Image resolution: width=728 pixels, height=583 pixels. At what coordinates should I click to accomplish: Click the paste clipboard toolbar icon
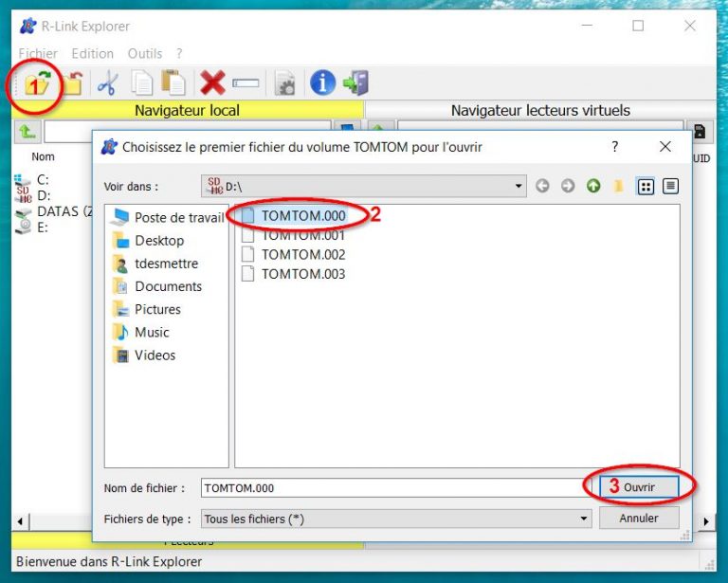pyautogui.click(x=173, y=83)
